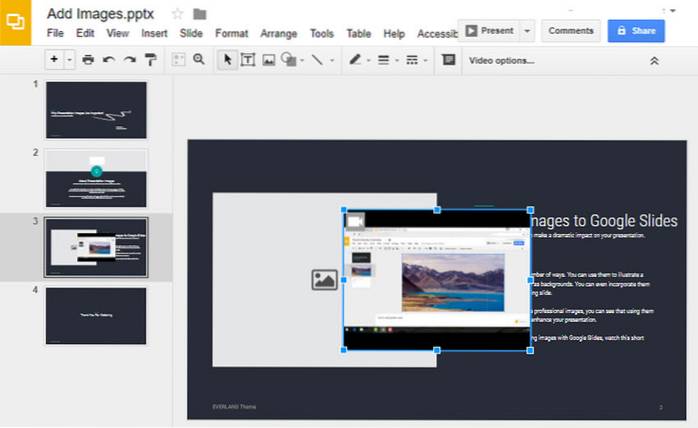
Task: Undo the last action
Action: (x=107, y=60)
